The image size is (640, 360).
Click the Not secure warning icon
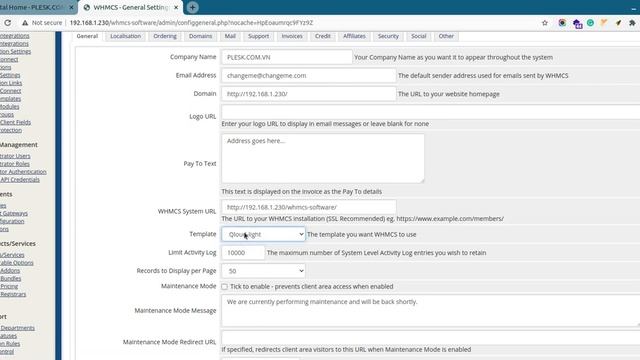click(25, 23)
